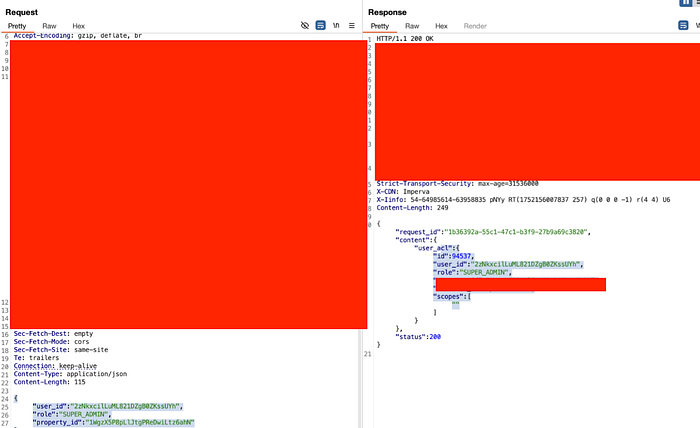The image size is (700, 428).
Task: Click the "id":94537 line in response
Action: pos(454,256)
